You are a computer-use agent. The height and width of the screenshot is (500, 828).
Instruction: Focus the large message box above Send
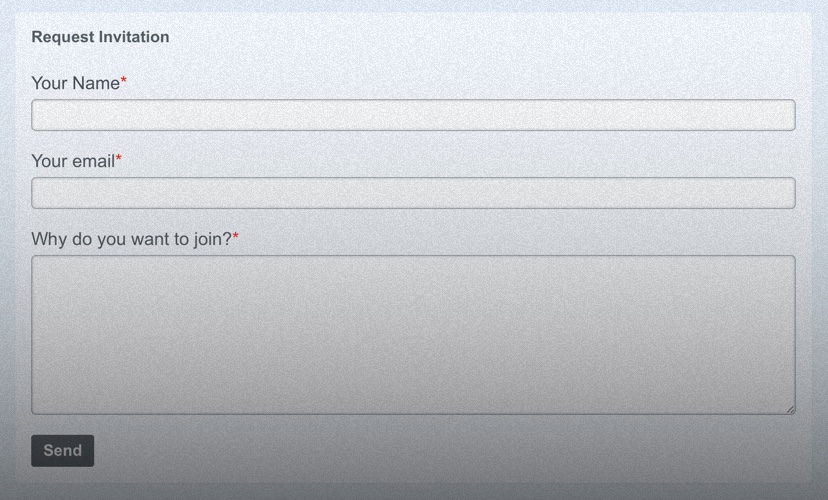pos(413,334)
